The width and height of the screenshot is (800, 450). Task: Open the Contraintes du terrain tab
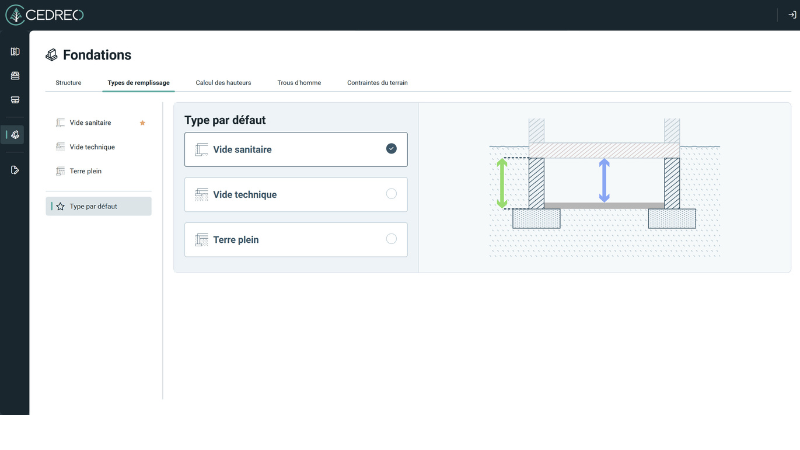click(x=378, y=83)
